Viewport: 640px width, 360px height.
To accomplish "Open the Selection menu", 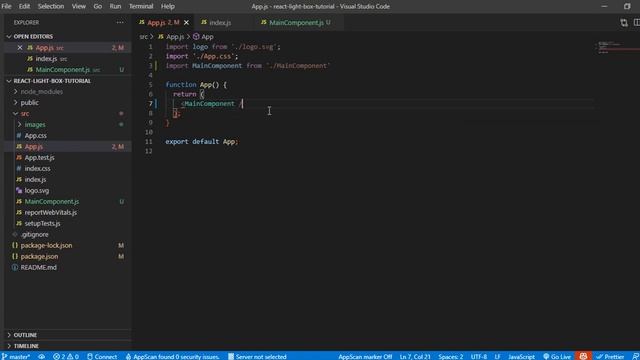I will [51, 6].
